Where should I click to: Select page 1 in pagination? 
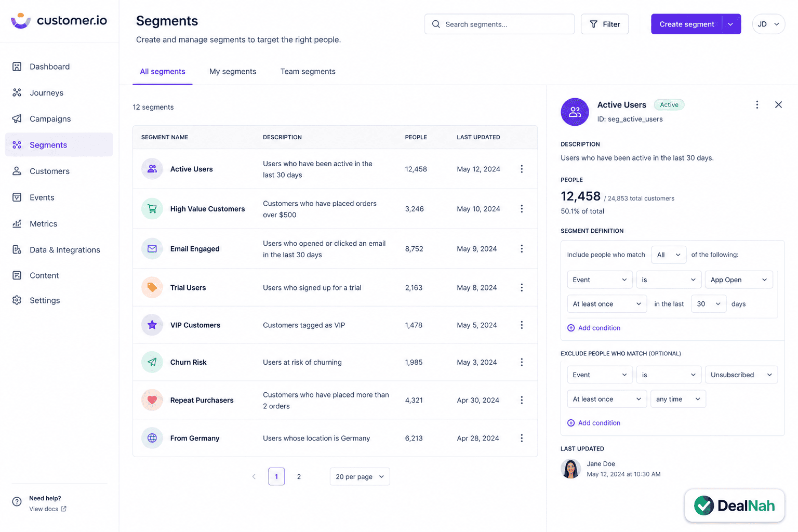276,476
